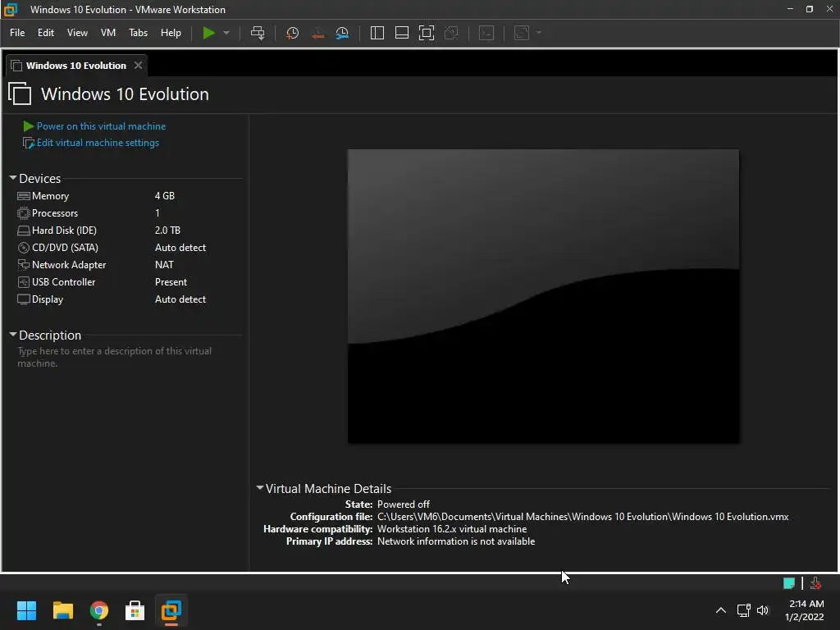Click the network tray icon
Screen dimensions: 840x630
point(743,610)
